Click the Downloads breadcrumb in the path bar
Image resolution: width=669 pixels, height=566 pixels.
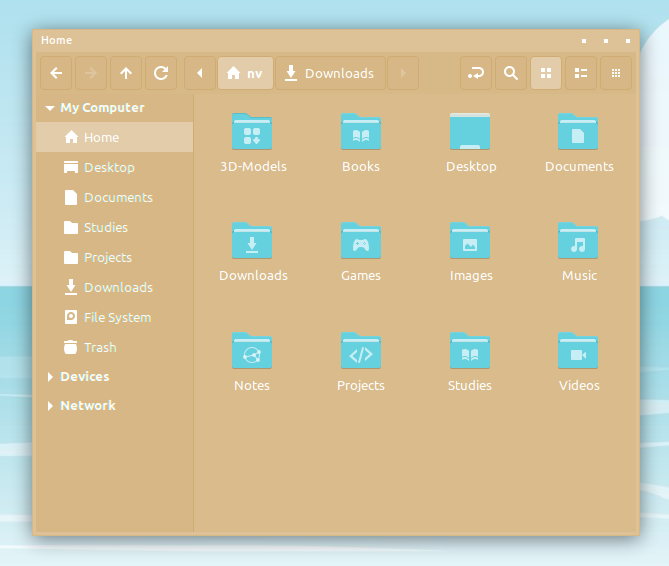[330, 73]
